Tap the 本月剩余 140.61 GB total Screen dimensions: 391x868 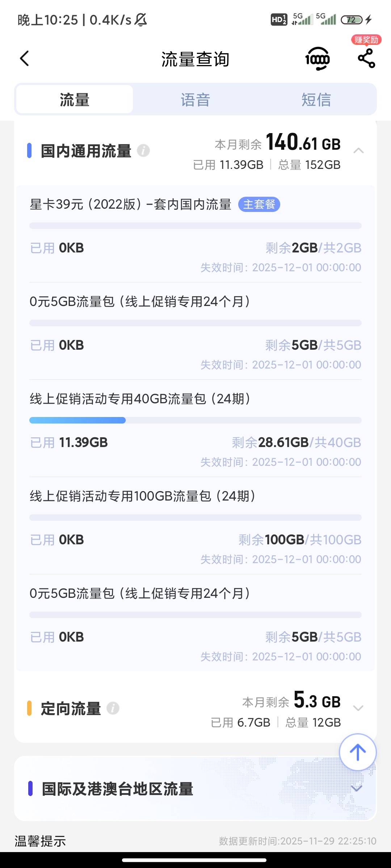(278, 142)
